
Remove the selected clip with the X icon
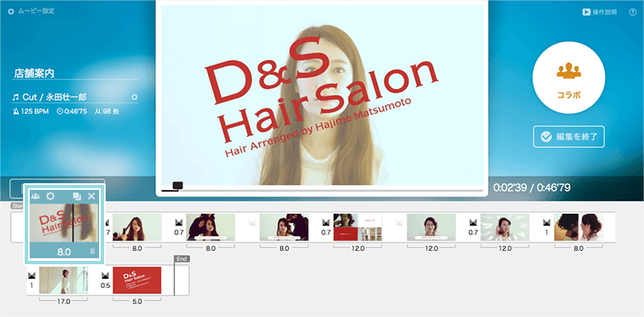91,196
